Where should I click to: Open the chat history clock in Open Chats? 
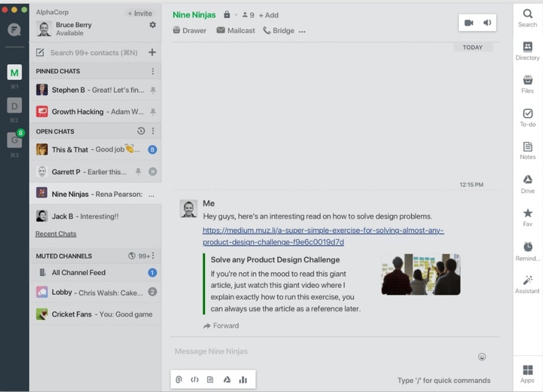(141, 131)
